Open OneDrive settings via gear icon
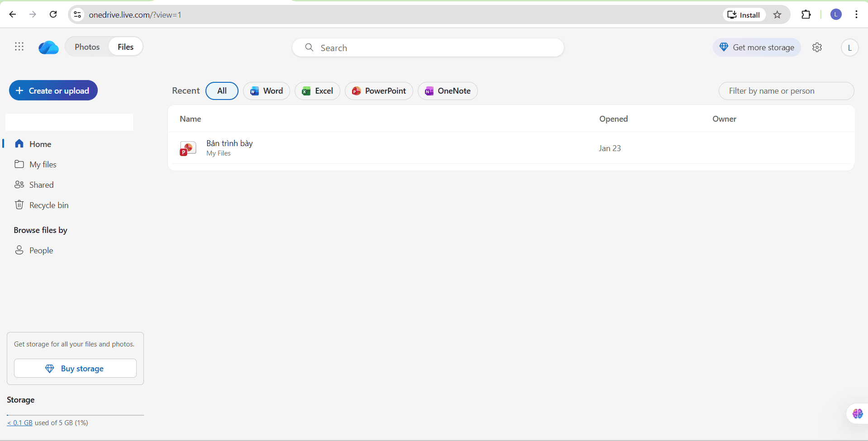This screenshot has height=441, width=868. [817, 47]
